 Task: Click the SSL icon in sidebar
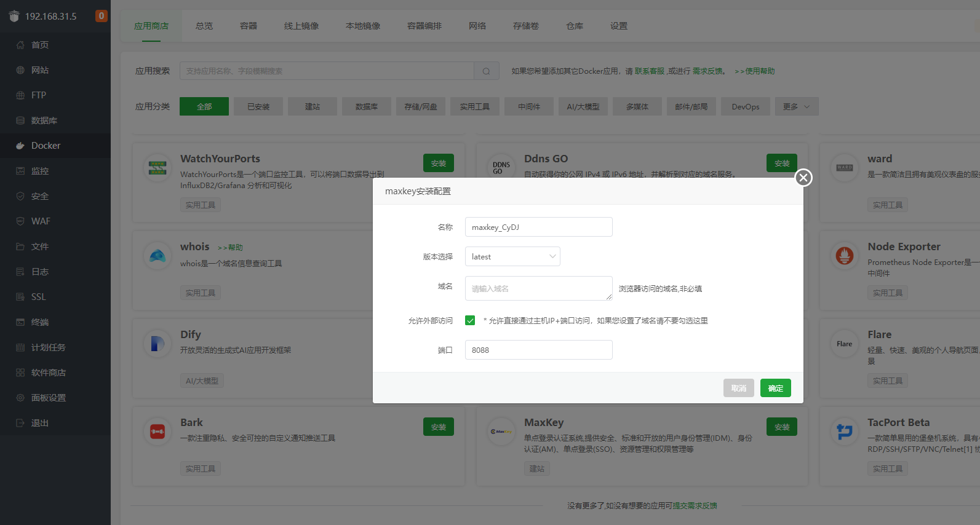pyautogui.click(x=20, y=297)
